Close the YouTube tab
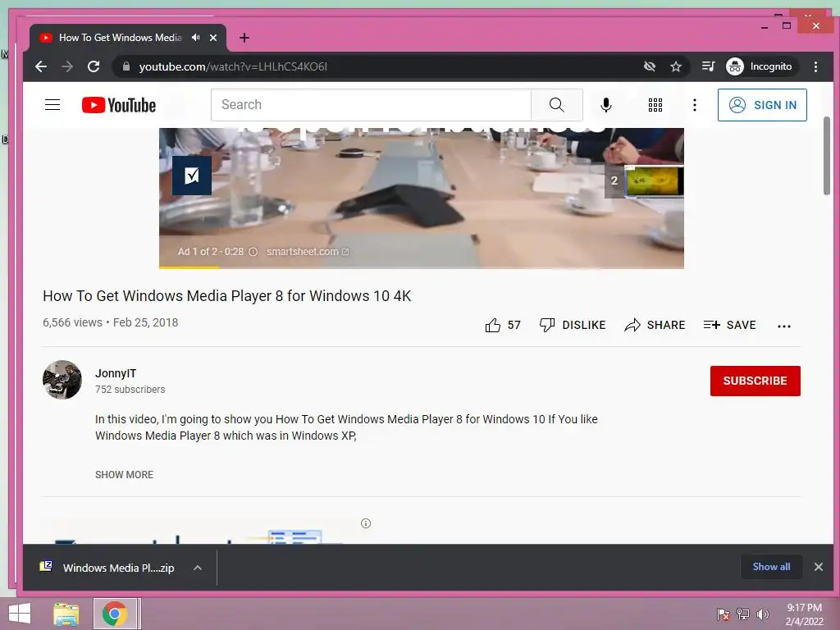Screen dimensions: 840x630 click(x=213, y=38)
